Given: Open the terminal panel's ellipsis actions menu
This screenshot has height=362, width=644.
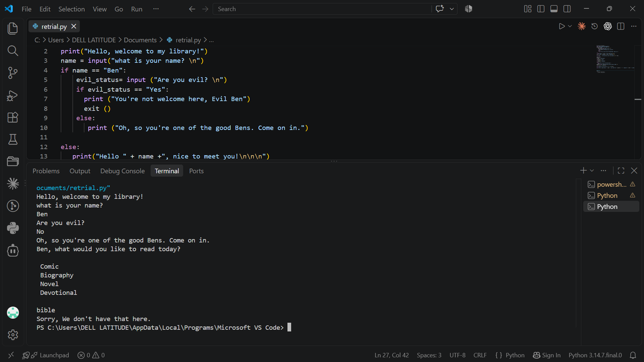Looking at the screenshot, I should click(603, 171).
